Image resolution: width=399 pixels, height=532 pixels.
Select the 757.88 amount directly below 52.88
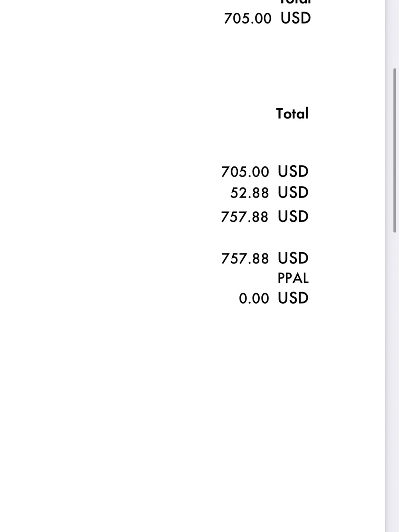coord(245,217)
